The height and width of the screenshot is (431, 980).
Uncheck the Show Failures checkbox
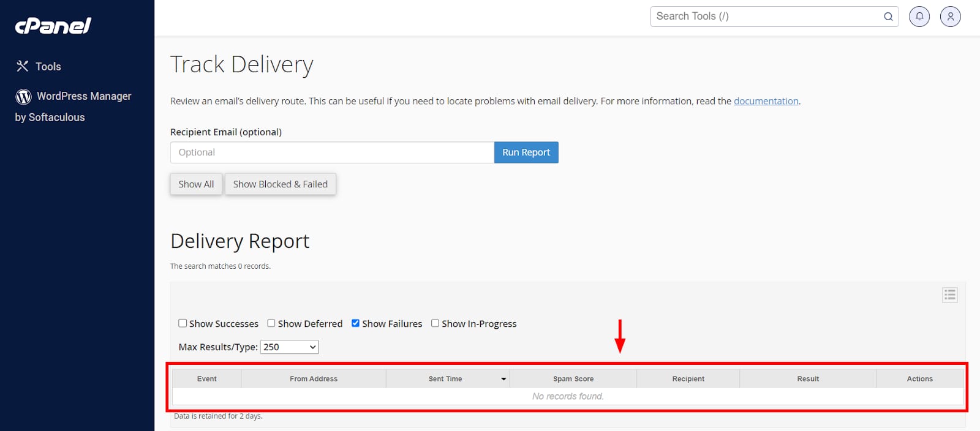(x=355, y=323)
